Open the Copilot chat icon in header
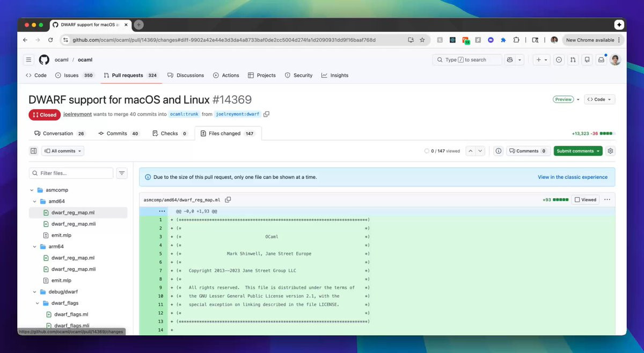Screen dimensions: 644x353 (510, 60)
